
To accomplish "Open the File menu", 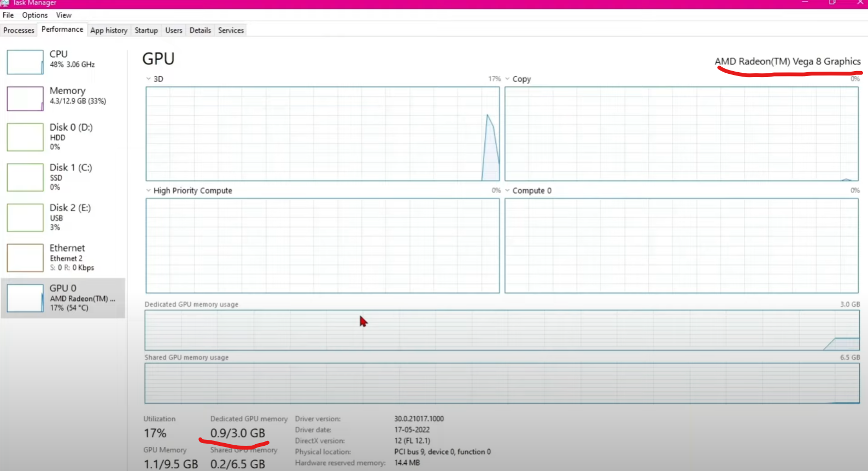I will [x=8, y=15].
